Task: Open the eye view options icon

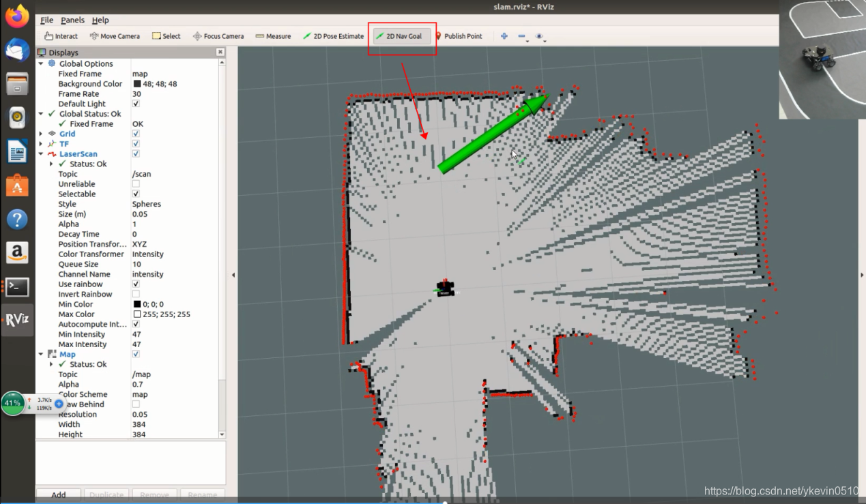Action: (540, 36)
